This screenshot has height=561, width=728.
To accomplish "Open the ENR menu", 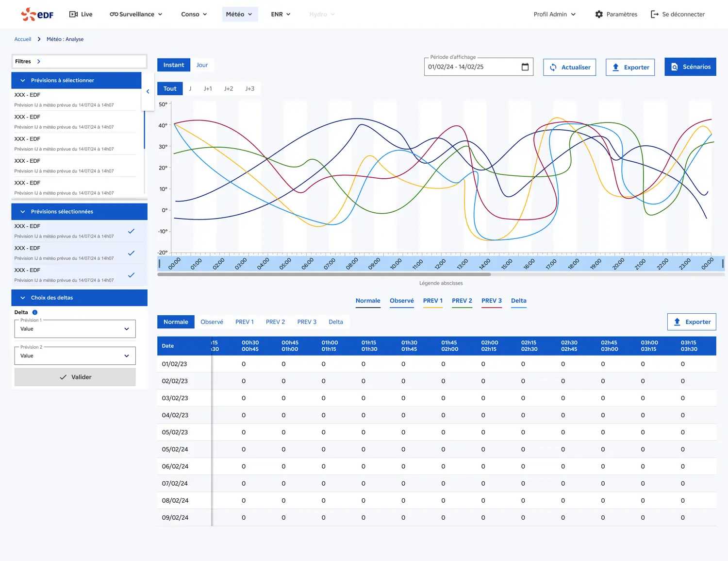I will pyautogui.click(x=281, y=15).
